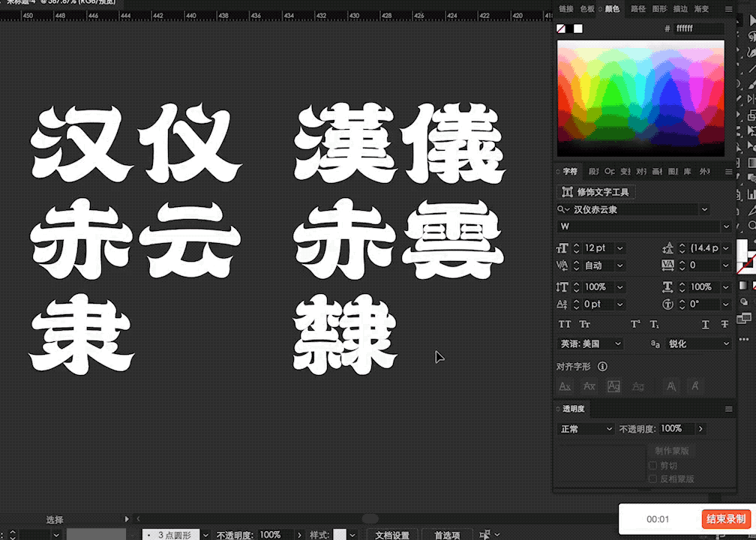
Task: Enable x-height snap-to-glyph option
Action: coord(589,386)
